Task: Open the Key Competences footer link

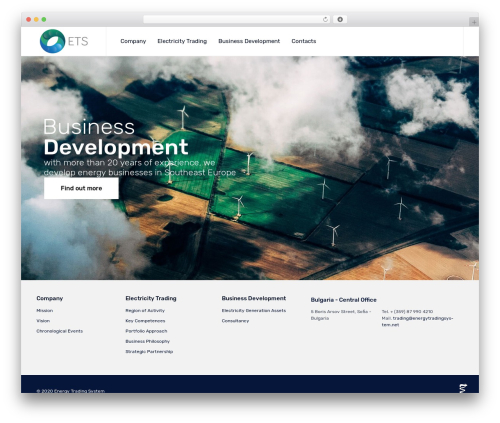Action: (x=145, y=321)
